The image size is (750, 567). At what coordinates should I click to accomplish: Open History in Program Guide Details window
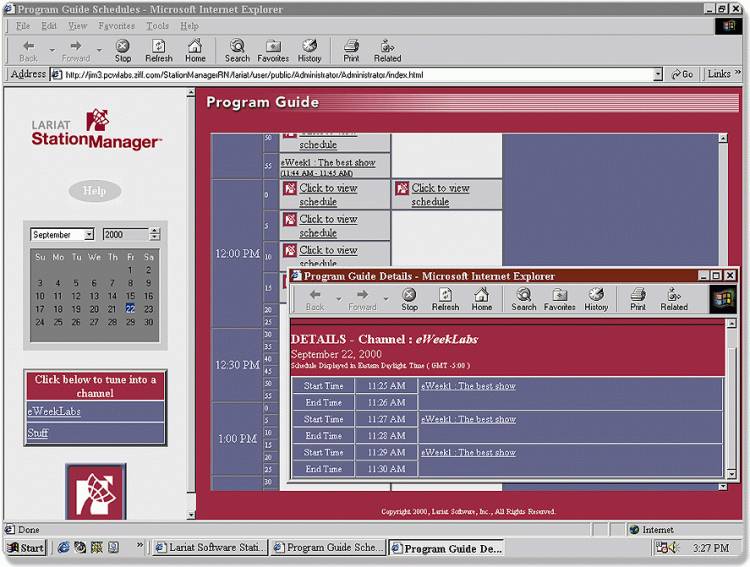coord(596,300)
